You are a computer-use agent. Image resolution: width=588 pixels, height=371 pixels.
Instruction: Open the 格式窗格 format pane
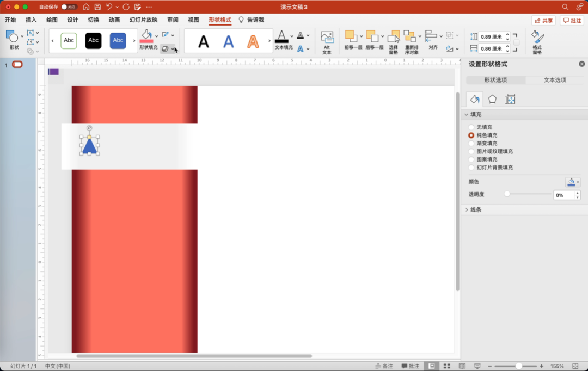537,42
